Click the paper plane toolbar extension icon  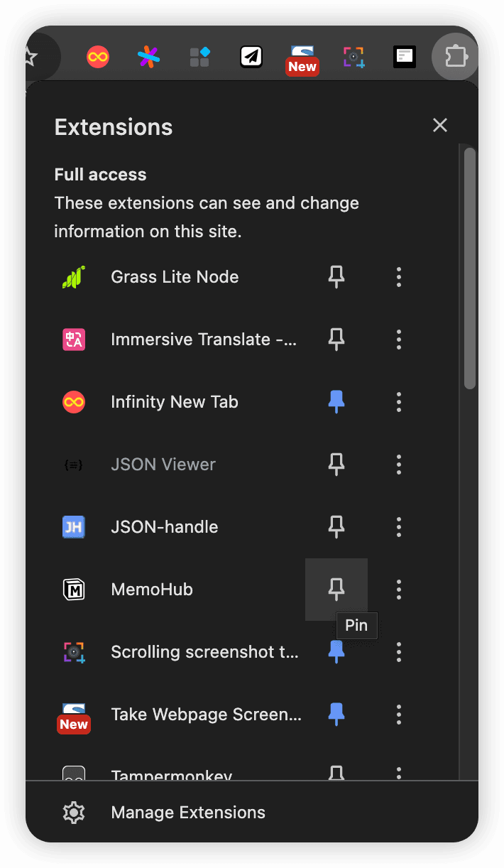[251, 56]
